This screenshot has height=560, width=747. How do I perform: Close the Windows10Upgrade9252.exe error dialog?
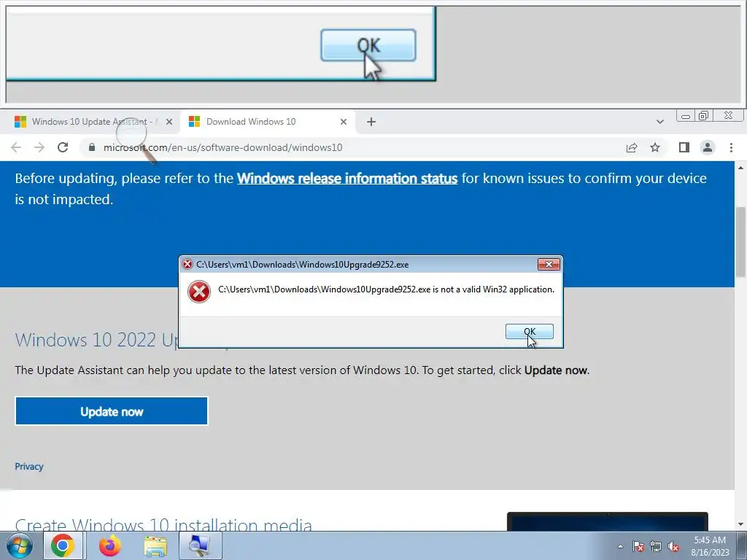coord(549,264)
